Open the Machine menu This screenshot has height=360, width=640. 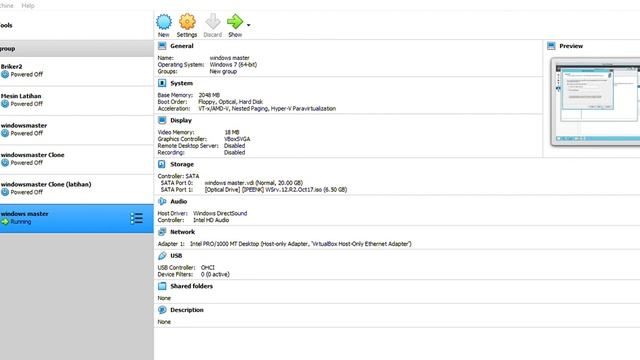click(x=7, y=6)
